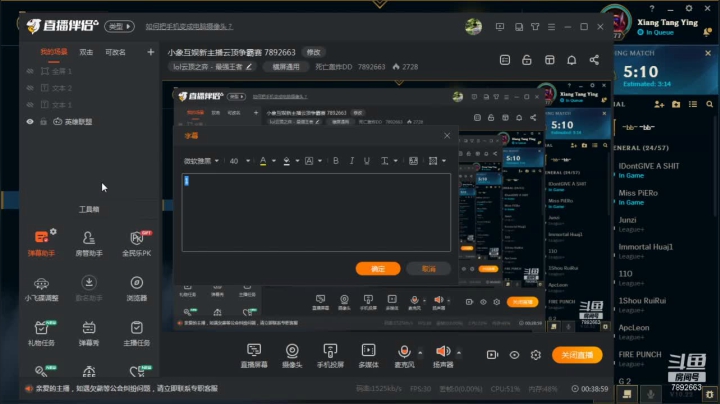Viewport: 720px width, 404px height.
Task: Toggle bold in 字幕 dialog
Action: coord(336,161)
